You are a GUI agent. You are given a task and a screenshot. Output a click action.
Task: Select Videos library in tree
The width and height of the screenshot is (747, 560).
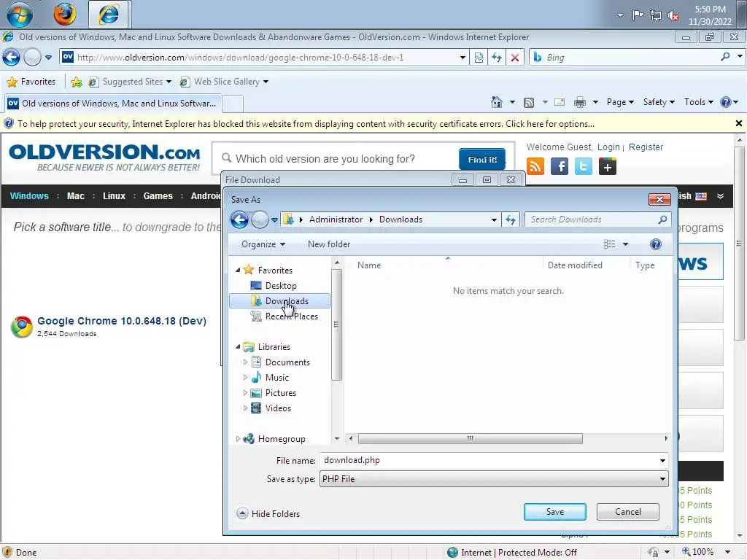[x=278, y=408]
